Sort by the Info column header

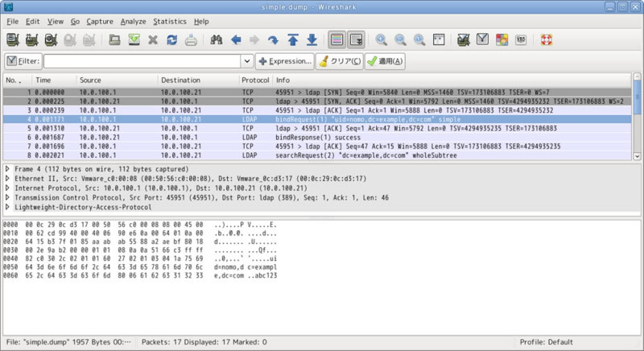coord(452,80)
